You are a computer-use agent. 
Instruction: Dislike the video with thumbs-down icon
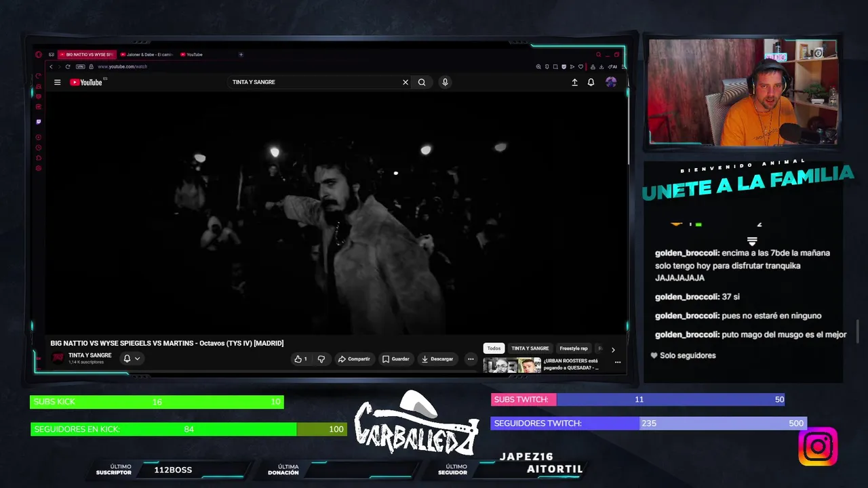(x=321, y=359)
